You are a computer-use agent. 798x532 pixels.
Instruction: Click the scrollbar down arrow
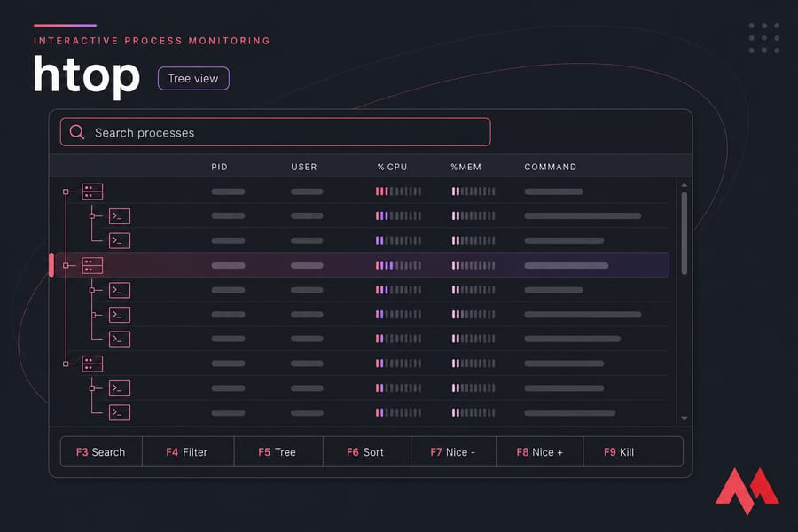pyautogui.click(x=684, y=419)
